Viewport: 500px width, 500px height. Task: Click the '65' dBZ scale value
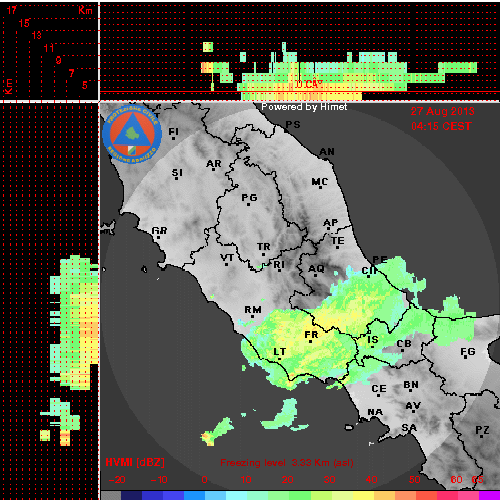477,480
